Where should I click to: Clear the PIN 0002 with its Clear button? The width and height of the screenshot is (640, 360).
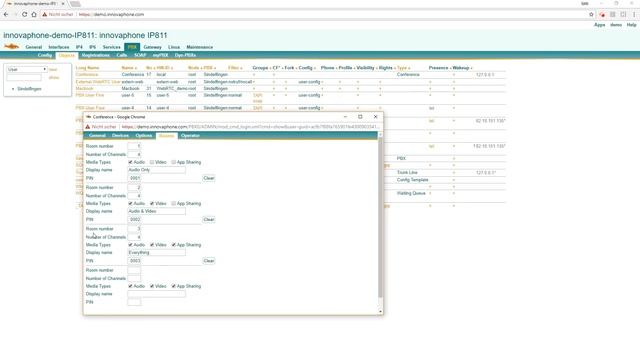click(209, 220)
